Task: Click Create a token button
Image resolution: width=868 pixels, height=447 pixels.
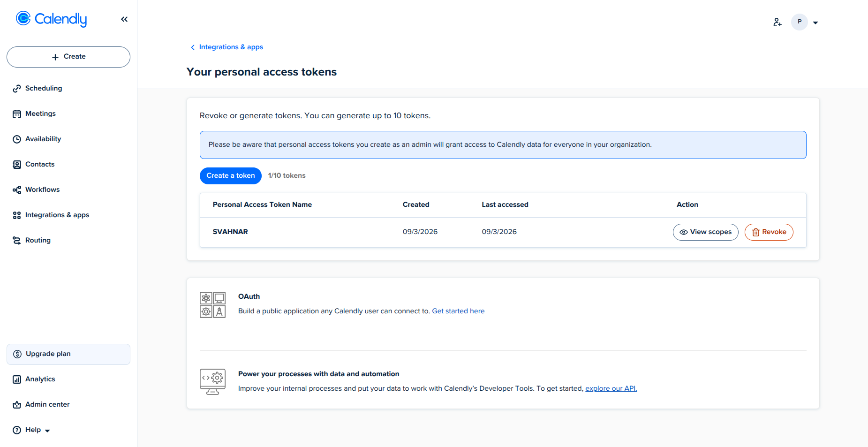Action: point(231,175)
